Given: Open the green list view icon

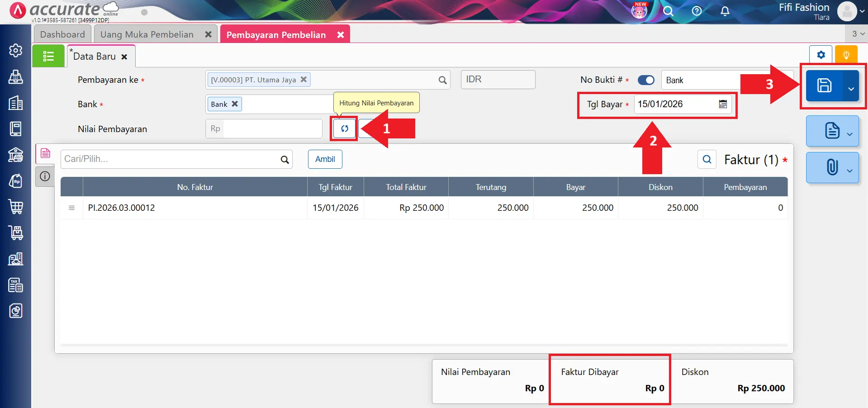Looking at the screenshot, I should pyautogui.click(x=48, y=56).
